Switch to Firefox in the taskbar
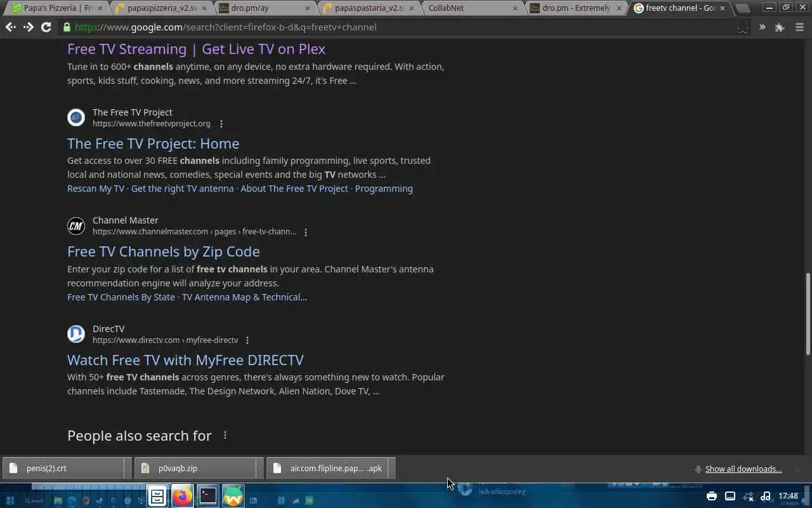 pos(183,496)
